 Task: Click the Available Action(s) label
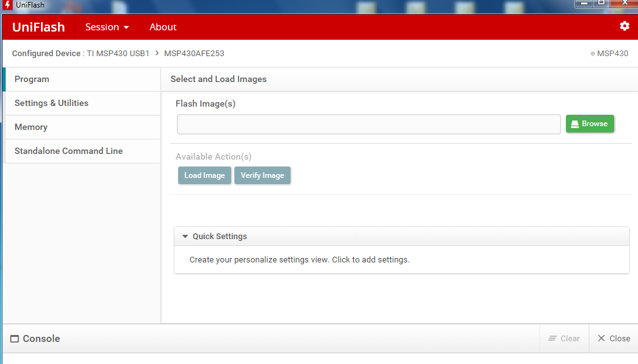point(214,157)
